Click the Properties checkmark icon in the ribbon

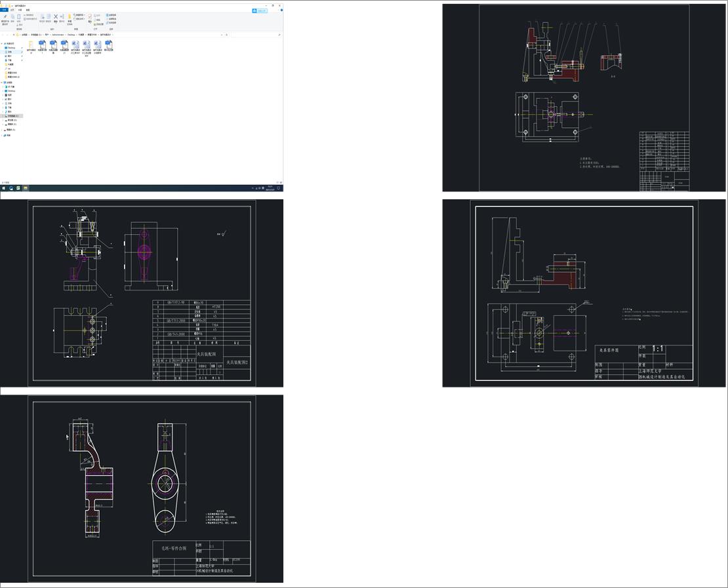coord(90,16)
